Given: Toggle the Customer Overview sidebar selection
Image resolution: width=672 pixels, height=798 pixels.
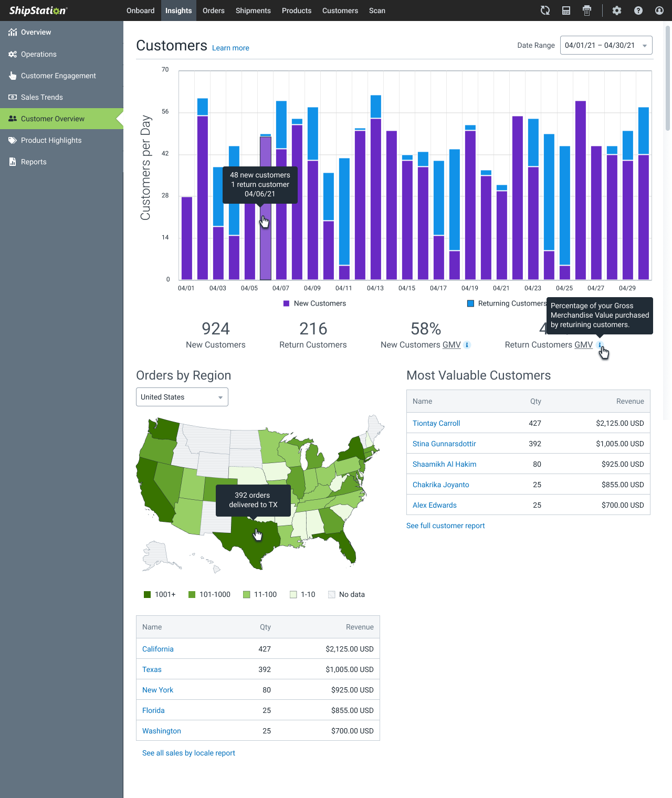Looking at the screenshot, I should 52,119.
